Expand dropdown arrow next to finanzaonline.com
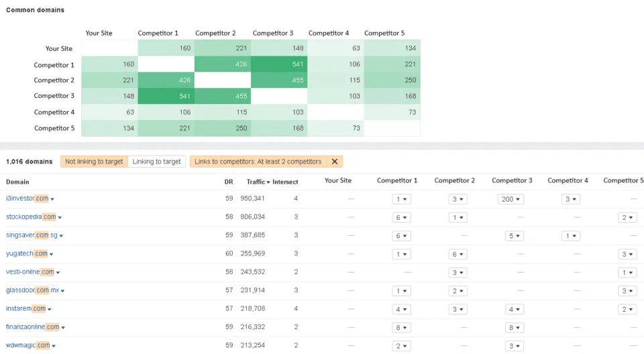The width and height of the screenshot is (644, 354). 63,328
